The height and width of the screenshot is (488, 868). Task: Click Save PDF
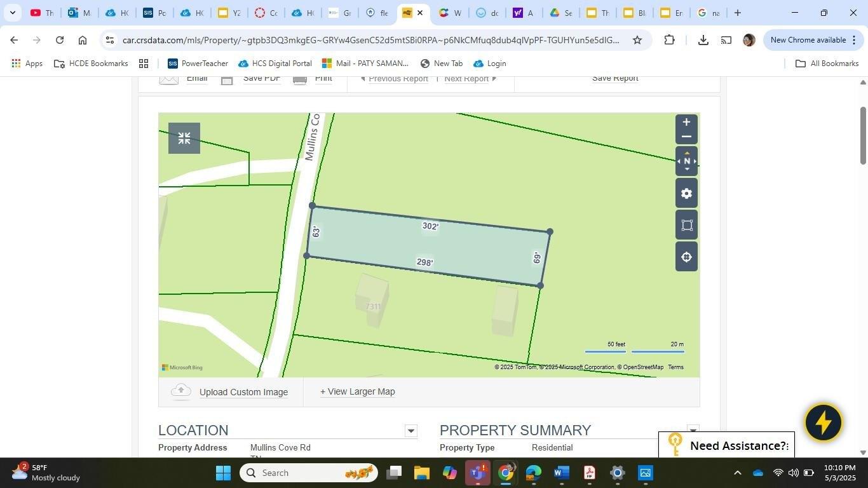coord(262,79)
